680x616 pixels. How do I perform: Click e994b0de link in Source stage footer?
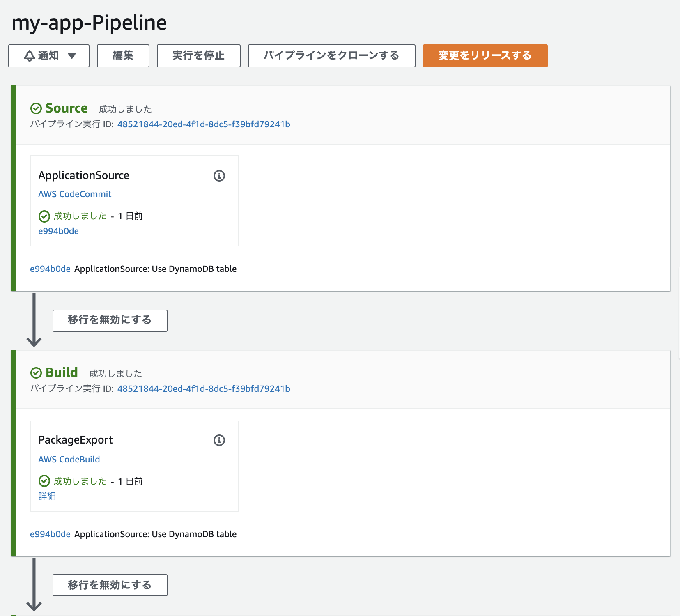click(x=50, y=269)
